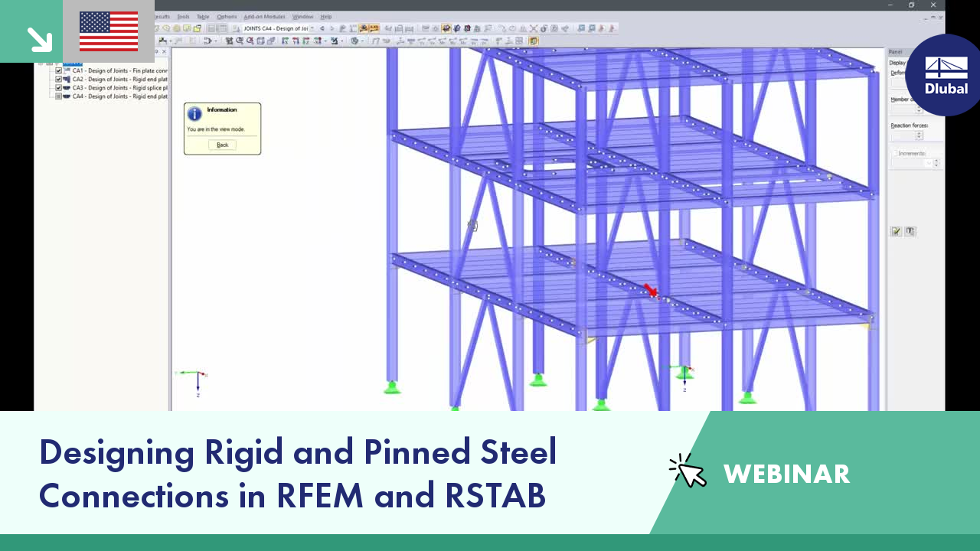Viewport: 980px width, 551px height.
Task: Open the JOINTS CA4 case dropdown
Action: (x=314, y=28)
